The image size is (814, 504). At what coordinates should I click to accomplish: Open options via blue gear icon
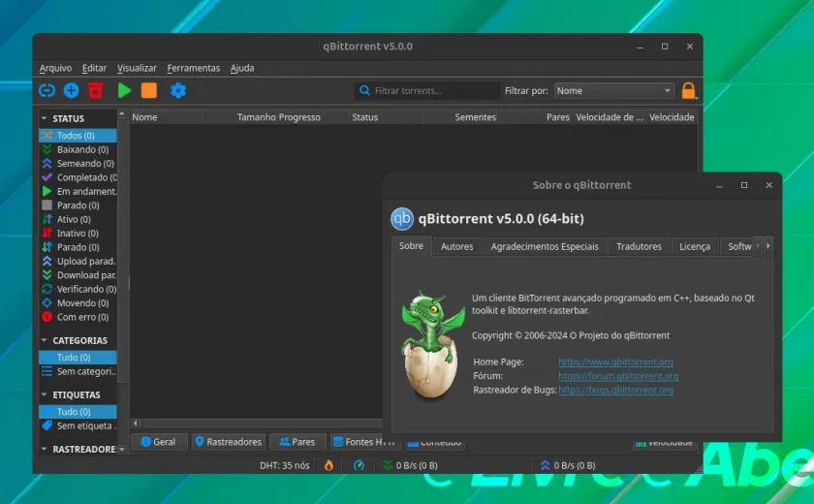178,90
